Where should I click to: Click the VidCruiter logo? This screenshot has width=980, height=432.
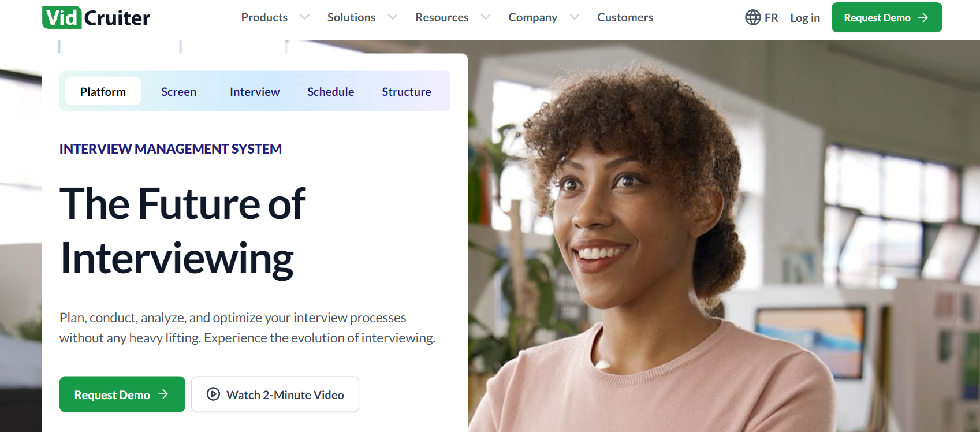pos(96,17)
